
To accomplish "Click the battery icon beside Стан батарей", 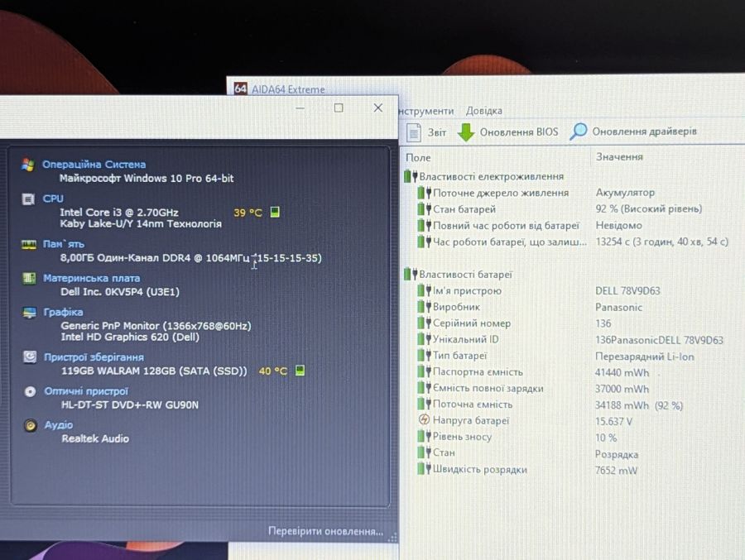I will point(425,209).
